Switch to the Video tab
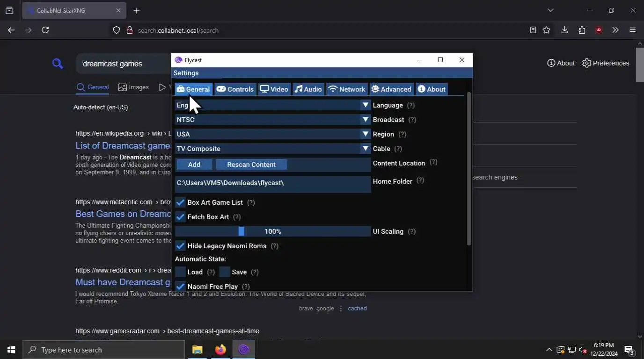 (274, 89)
